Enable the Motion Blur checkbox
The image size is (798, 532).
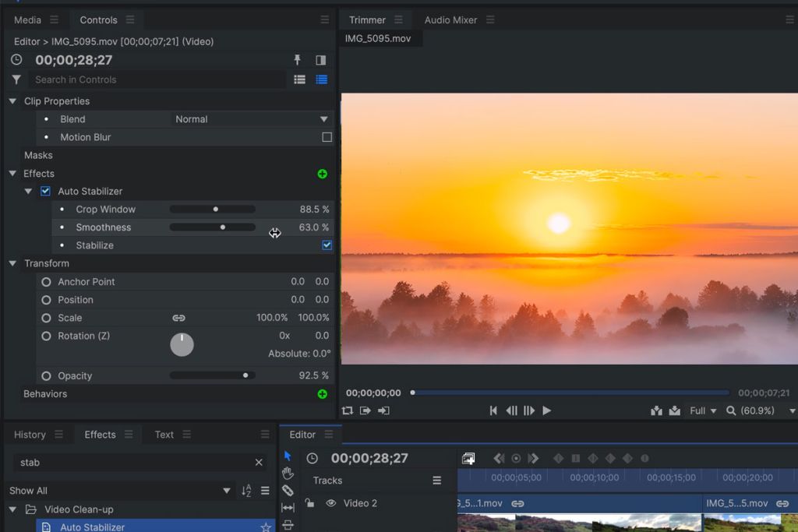point(327,137)
